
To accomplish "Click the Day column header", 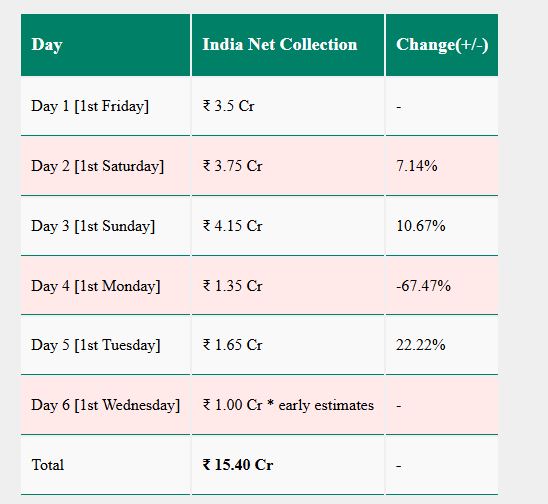I will (105, 45).
